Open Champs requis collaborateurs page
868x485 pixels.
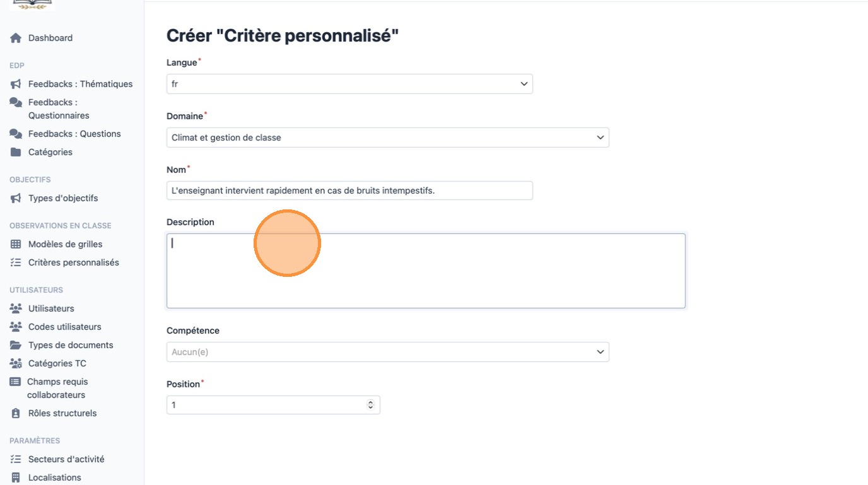pos(57,388)
